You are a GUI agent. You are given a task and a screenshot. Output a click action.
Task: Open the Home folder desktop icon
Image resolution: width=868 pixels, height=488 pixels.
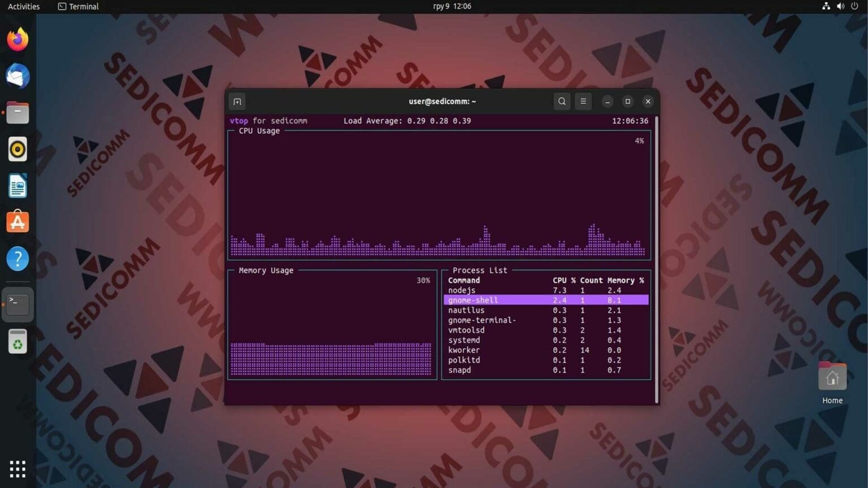coord(832,384)
